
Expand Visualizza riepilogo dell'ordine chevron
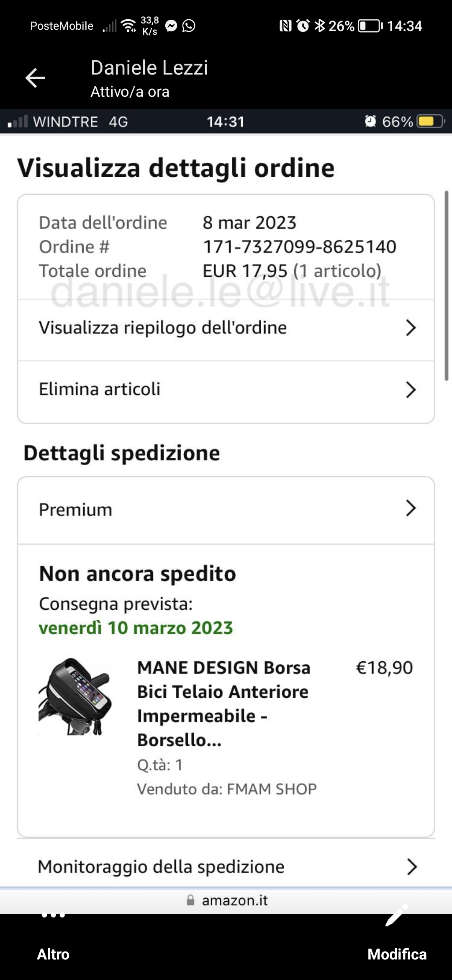411,328
